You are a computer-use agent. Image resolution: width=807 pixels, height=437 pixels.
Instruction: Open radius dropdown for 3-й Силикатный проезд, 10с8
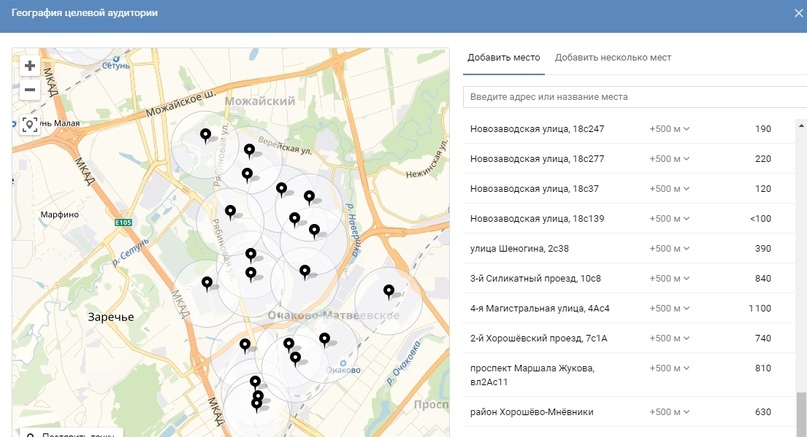669,278
